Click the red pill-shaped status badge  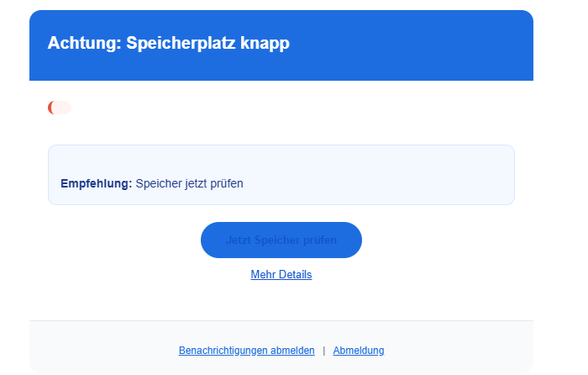click(60, 108)
